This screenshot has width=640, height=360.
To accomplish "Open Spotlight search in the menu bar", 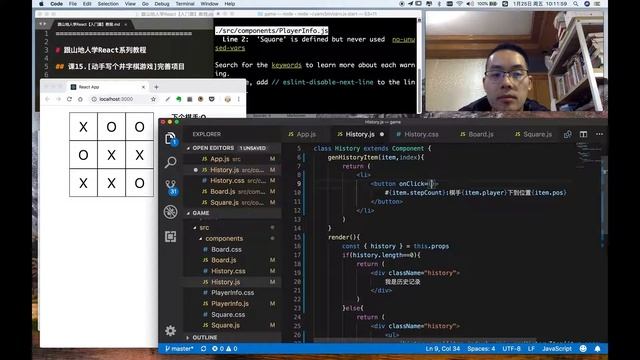I will [576, 4].
